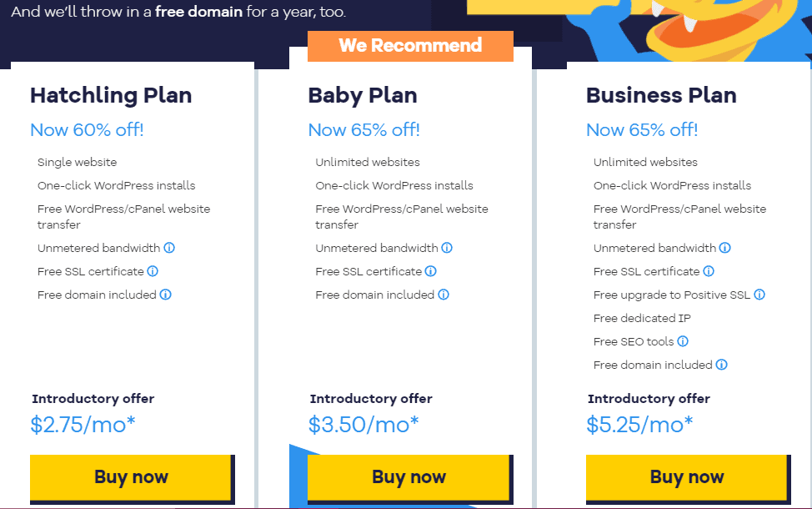
Task: Click info icon beside Hatchling Free SSL certificate
Action: pos(153,271)
